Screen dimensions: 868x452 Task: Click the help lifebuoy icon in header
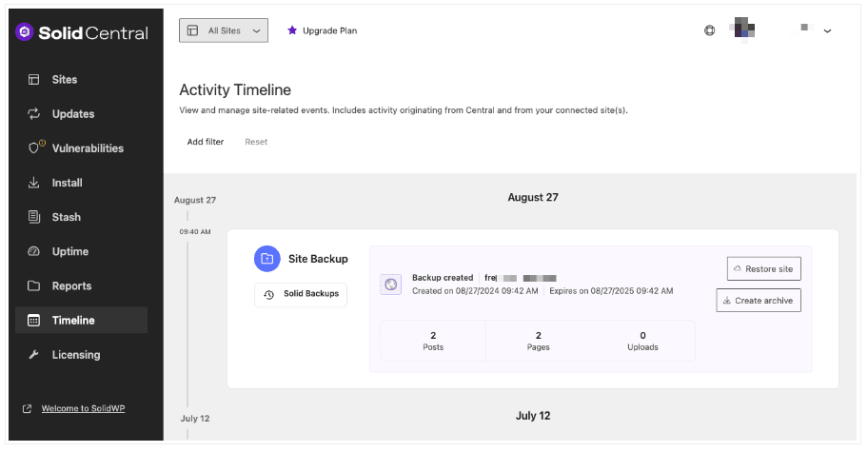(710, 30)
